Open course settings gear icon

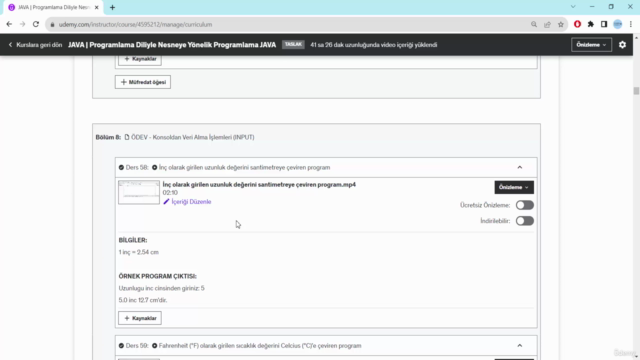tap(622, 45)
